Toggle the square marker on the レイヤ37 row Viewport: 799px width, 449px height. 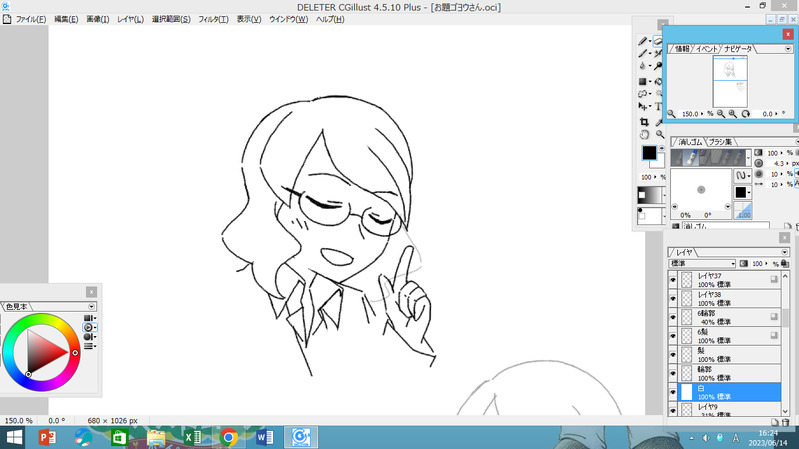pyautogui.click(x=774, y=279)
